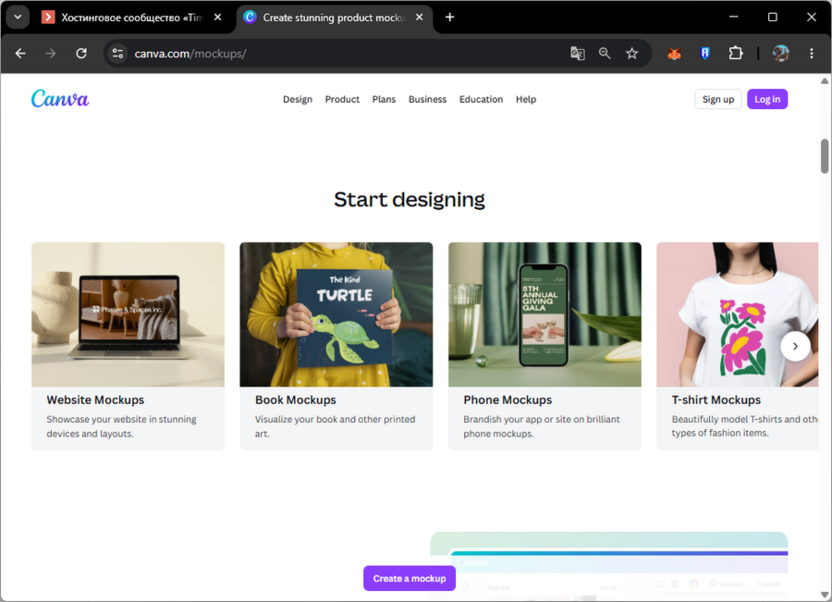The image size is (832, 602).
Task: Switch to the Хостинговое сообщество tab
Action: [x=132, y=18]
